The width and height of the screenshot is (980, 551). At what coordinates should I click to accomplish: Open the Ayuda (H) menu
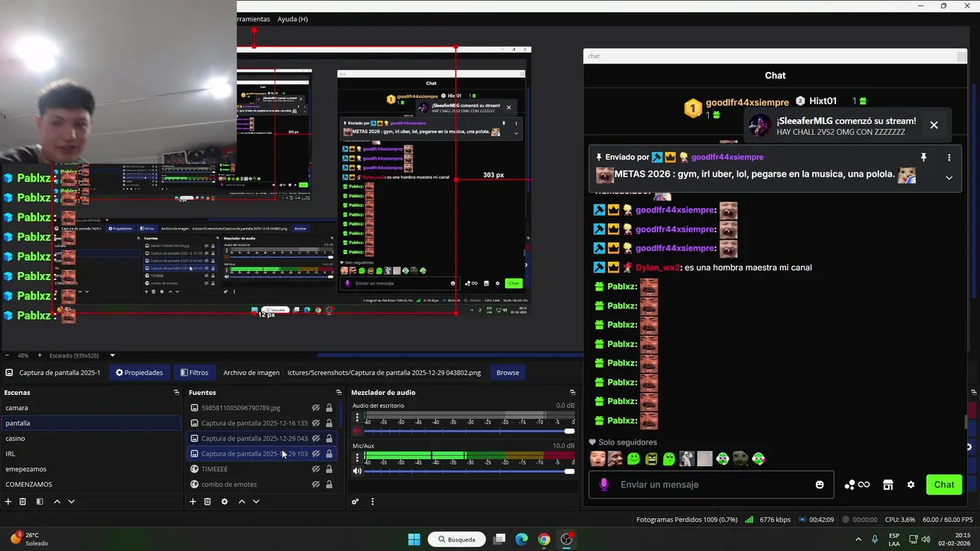coord(292,19)
